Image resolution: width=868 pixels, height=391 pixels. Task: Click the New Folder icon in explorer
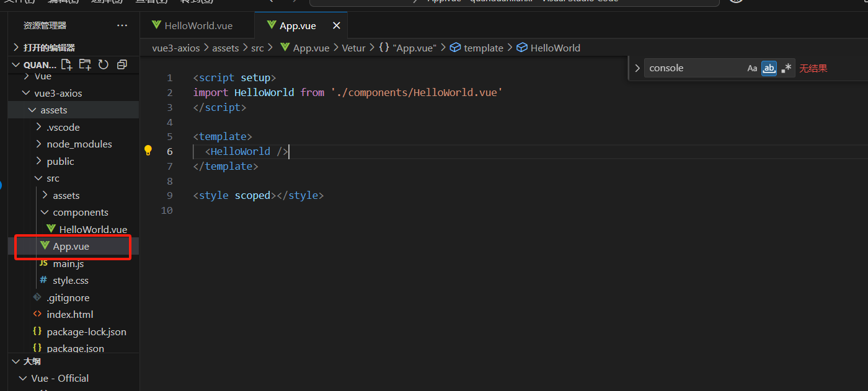pos(85,64)
